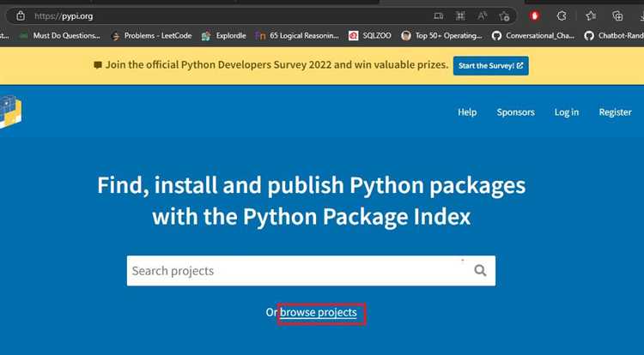Click the Start the Survey button

pos(491,65)
